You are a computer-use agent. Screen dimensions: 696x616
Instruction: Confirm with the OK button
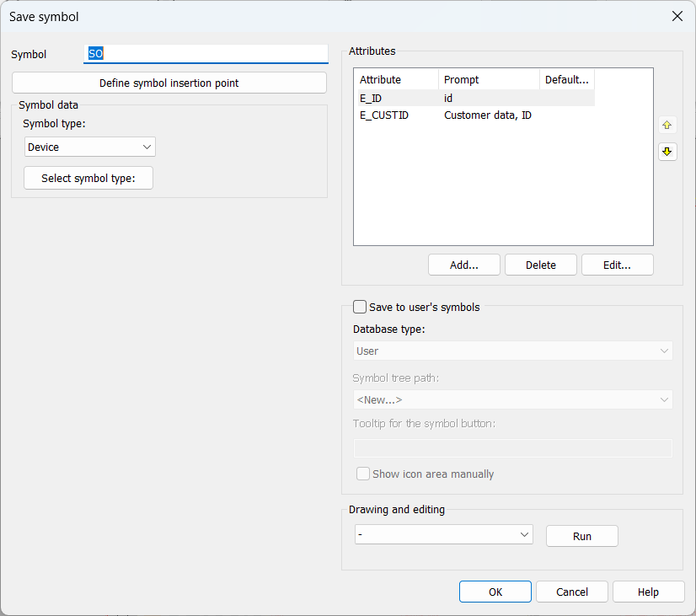pyautogui.click(x=495, y=592)
